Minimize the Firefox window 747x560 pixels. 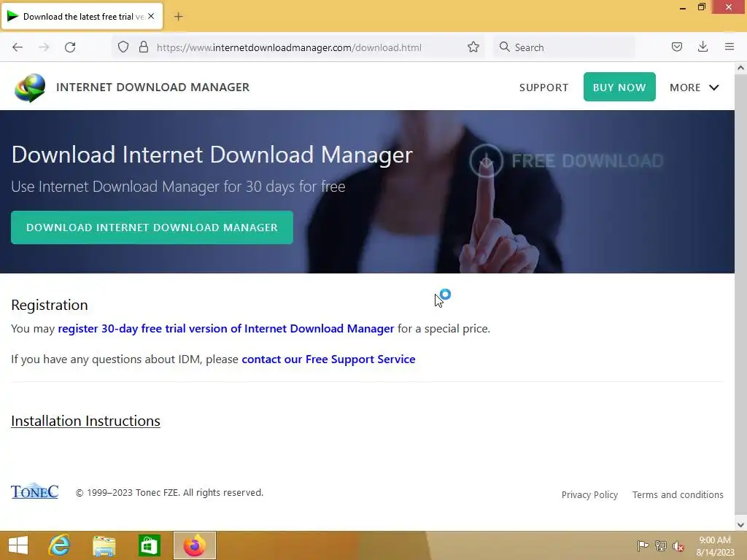[x=683, y=7]
